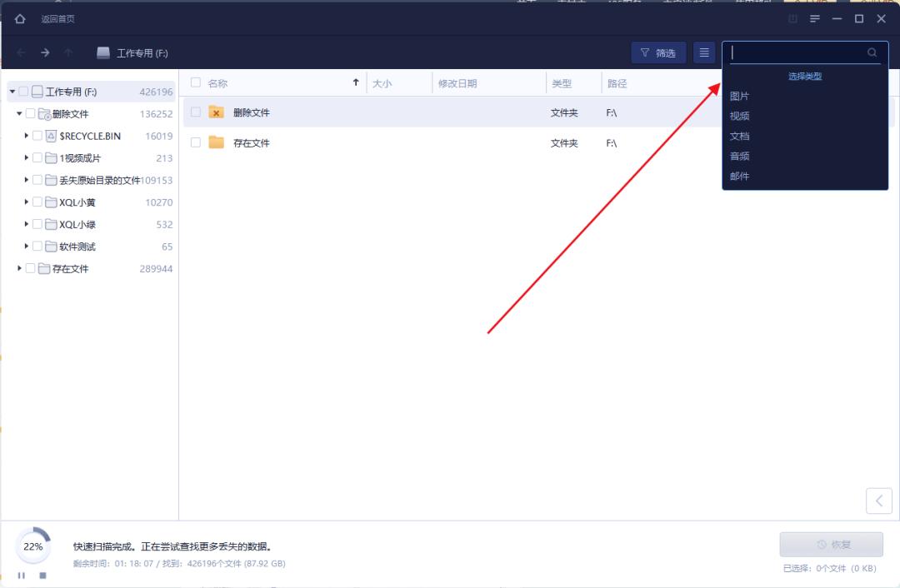Click the forward navigation arrow
The width and height of the screenshot is (900, 588).
pos(45,52)
